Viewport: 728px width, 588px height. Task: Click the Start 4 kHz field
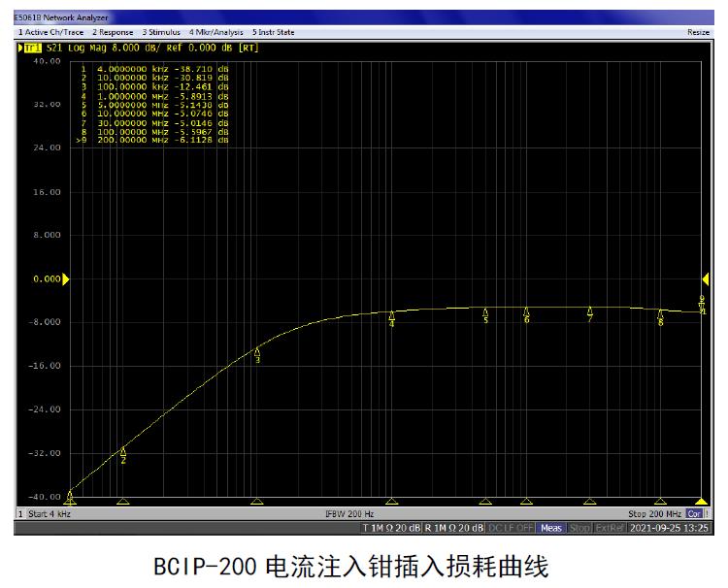pos(47,513)
